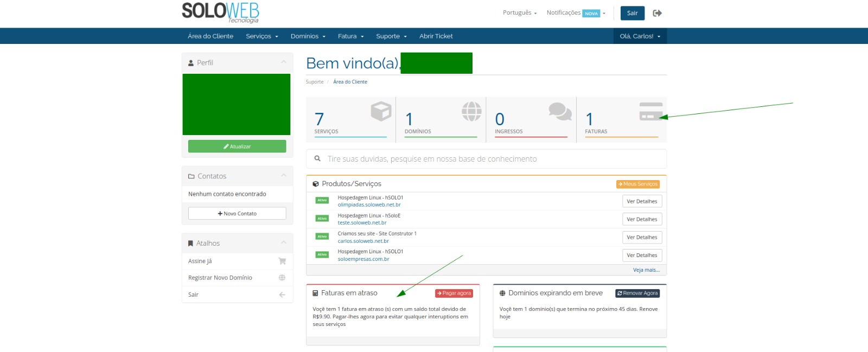Click the Ativo badge for olimpiadas.soloweb.net.br
The height and width of the screenshot is (352, 868).
pos(322,201)
